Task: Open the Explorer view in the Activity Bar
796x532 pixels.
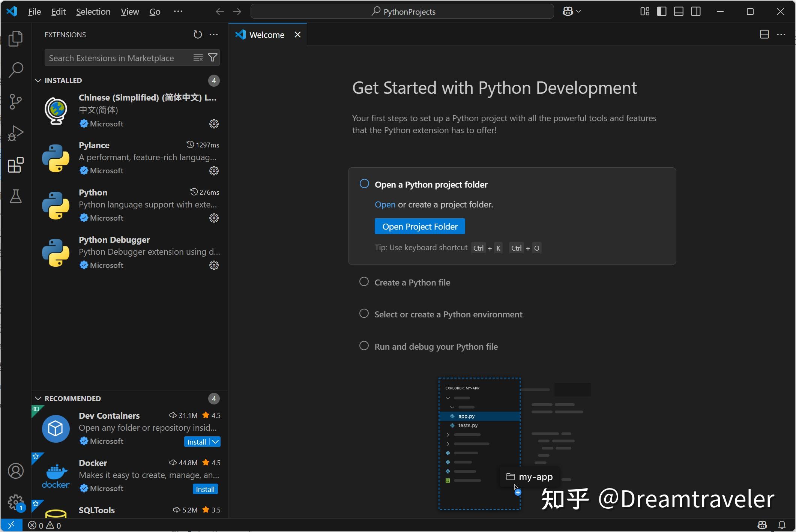Action: click(x=15, y=39)
